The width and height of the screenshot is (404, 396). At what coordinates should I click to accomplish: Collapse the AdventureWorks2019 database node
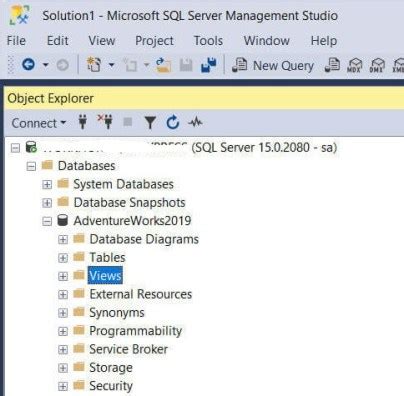tap(47, 221)
